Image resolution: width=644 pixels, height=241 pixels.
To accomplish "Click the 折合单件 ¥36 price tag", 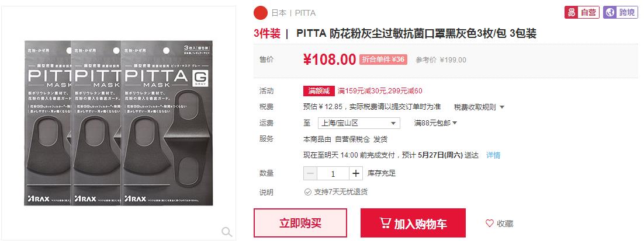I will (383, 60).
